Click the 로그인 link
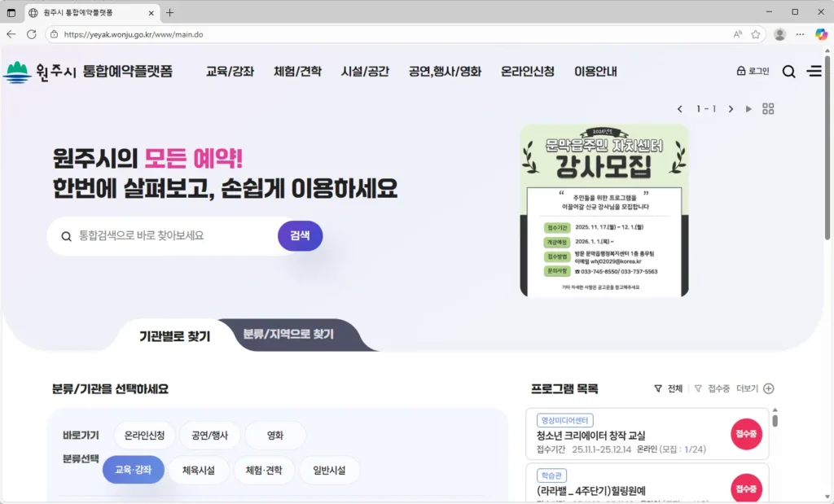834x504 pixels. coord(753,71)
